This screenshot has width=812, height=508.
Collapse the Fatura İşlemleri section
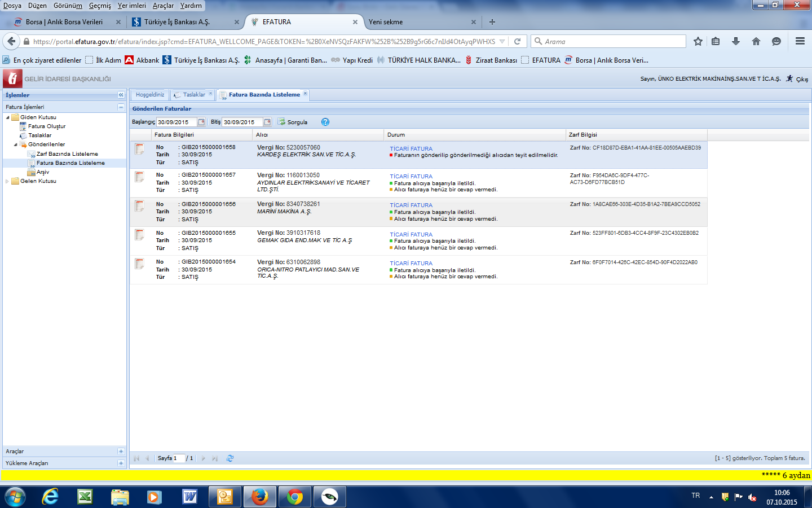click(121, 107)
